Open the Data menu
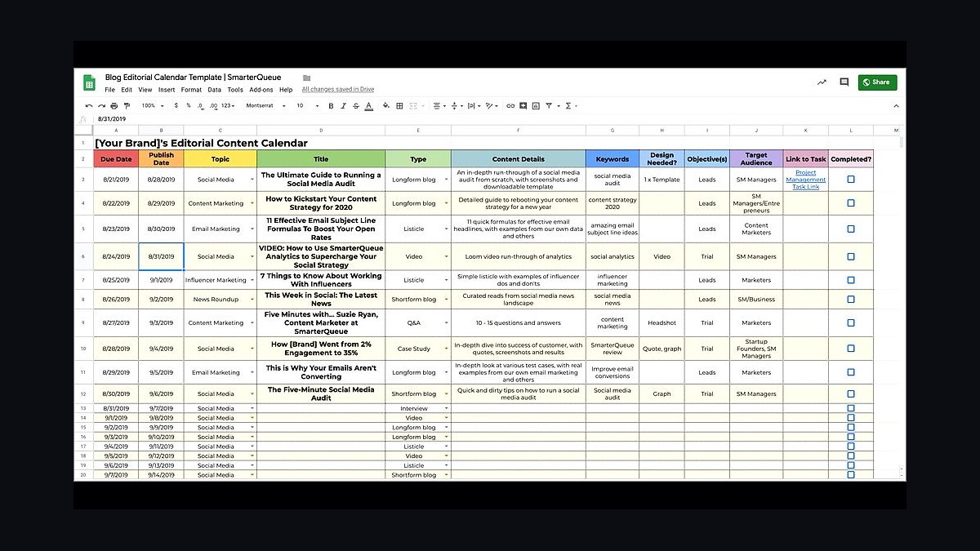The width and height of the screenshot is (980, 551). pyautogui.click(x=214, y=90)
